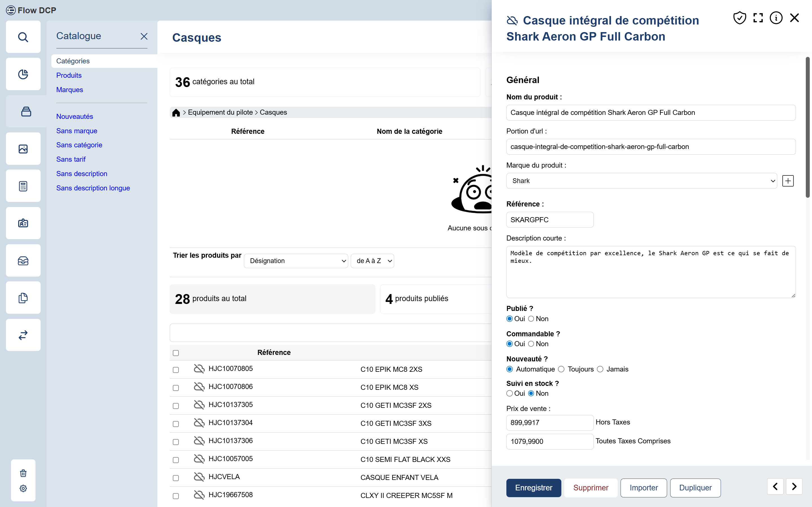
Task: Set Publié to Non
Action: click(x=531, y=319)
